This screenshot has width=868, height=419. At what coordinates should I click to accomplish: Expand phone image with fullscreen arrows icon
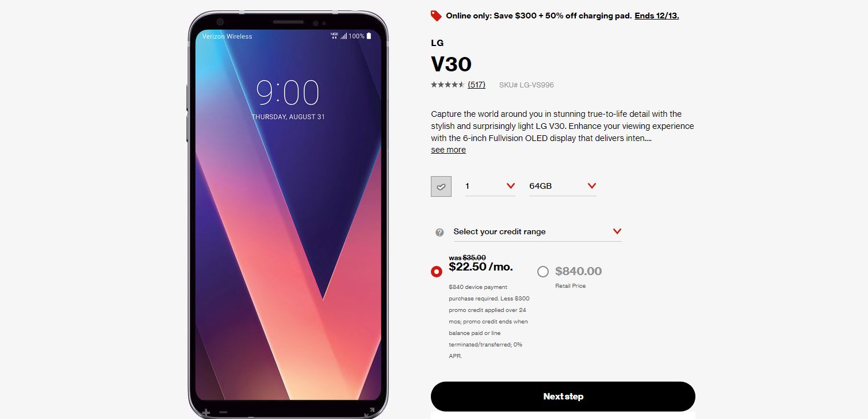[370, 413]
